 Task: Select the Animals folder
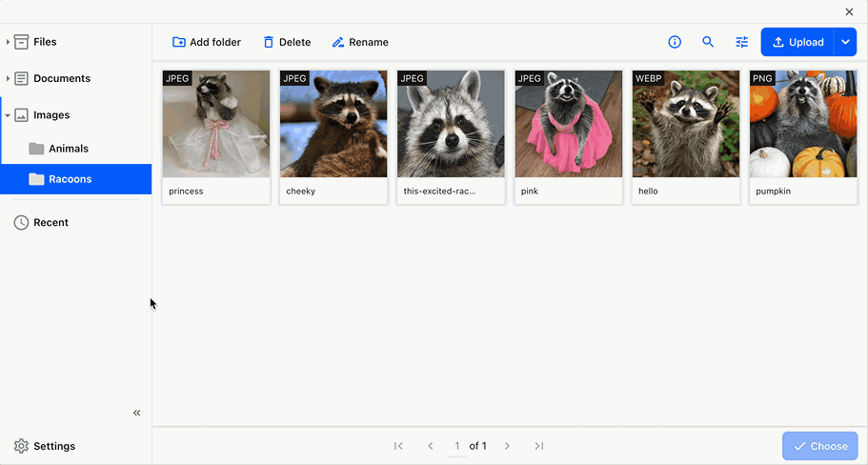pyautogui.click(x=69, y=149)
